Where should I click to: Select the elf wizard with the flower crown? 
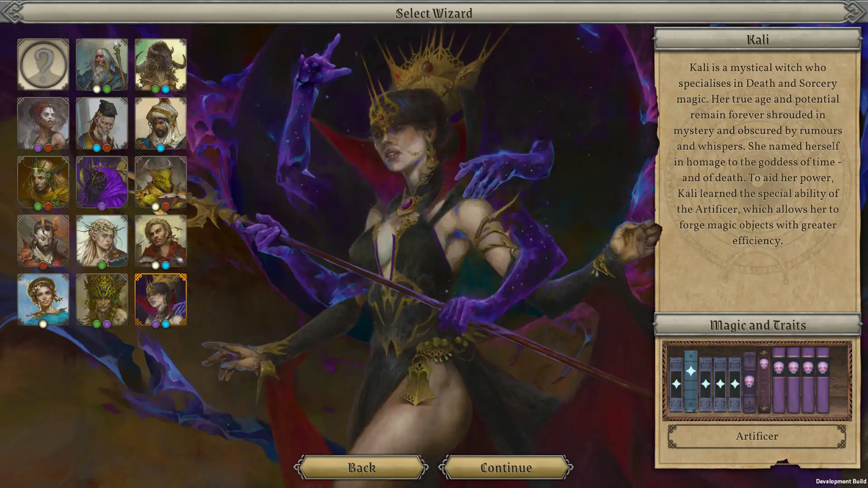coord(102,240)
